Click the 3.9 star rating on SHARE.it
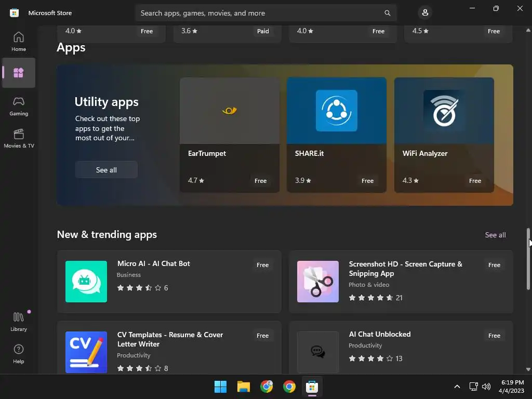 (303, 180)
